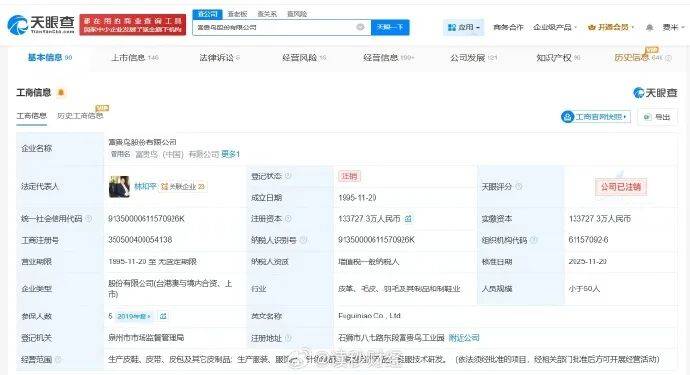Open legal representative 林和平's profile link

point(145,187)
